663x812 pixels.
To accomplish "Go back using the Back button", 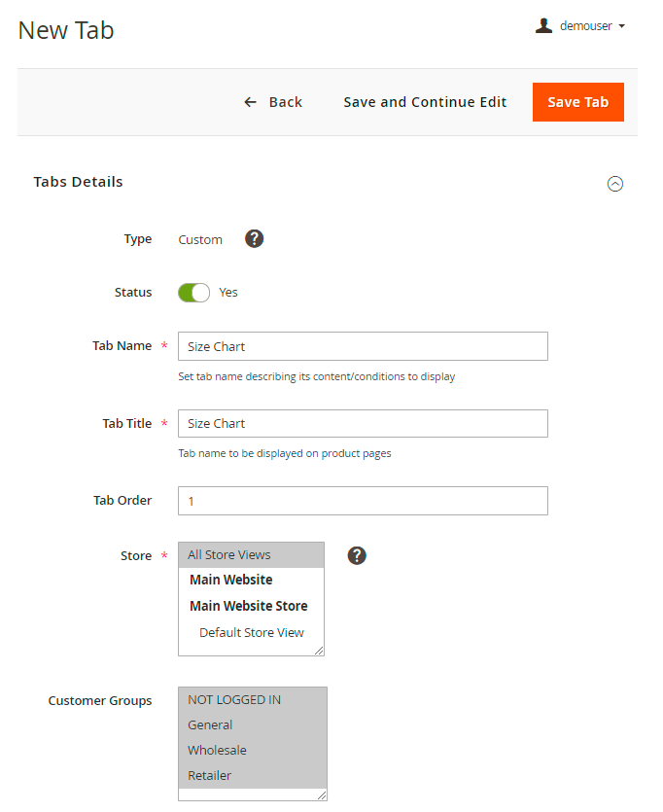I will click(273, 102).
